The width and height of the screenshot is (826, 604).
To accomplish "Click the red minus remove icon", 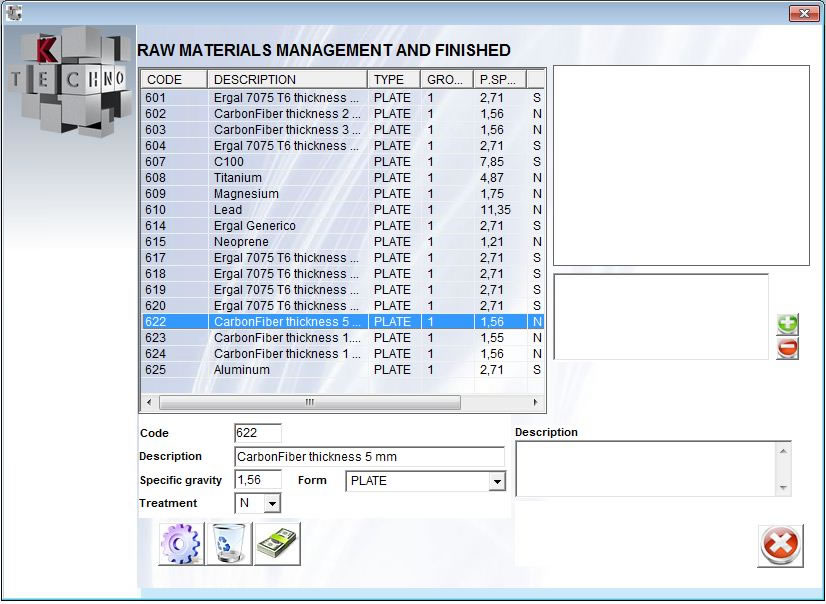I will coord(787,349).
